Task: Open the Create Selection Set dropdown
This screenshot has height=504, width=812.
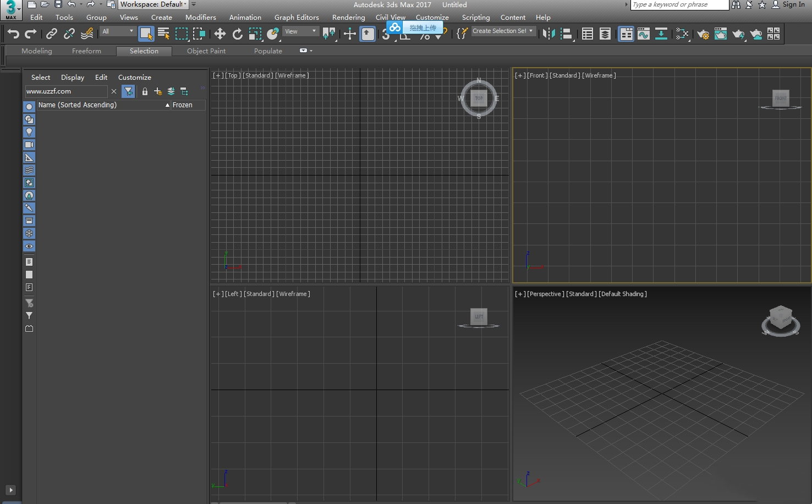Action: [503, 31]
